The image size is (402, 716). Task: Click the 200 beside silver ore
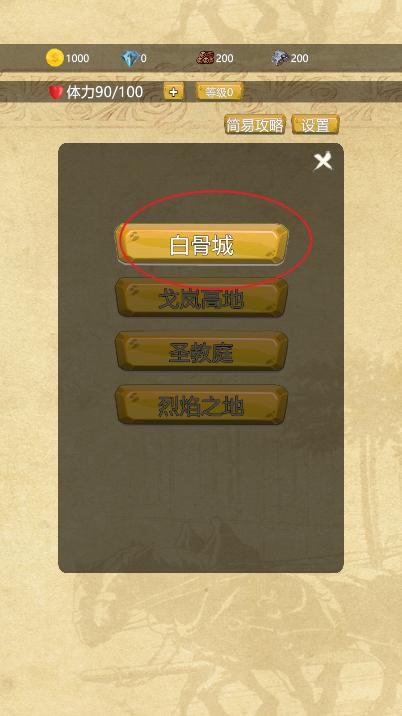[300, 58]
